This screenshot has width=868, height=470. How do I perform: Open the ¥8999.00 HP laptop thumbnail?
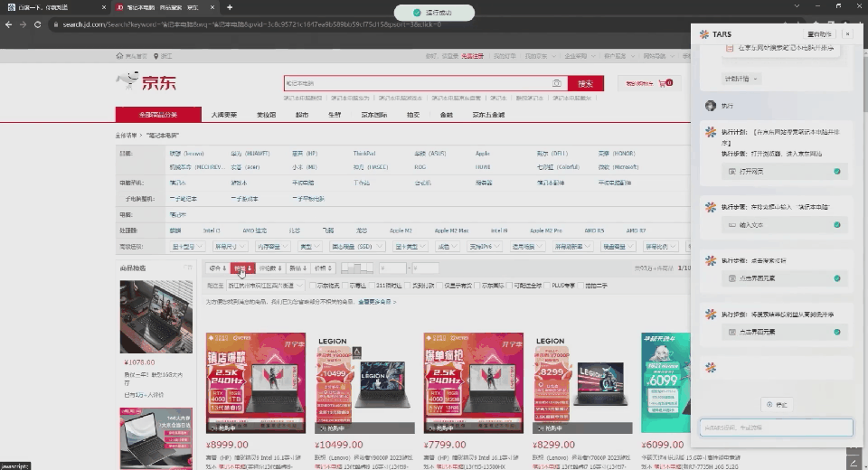[x=256, y=383]
